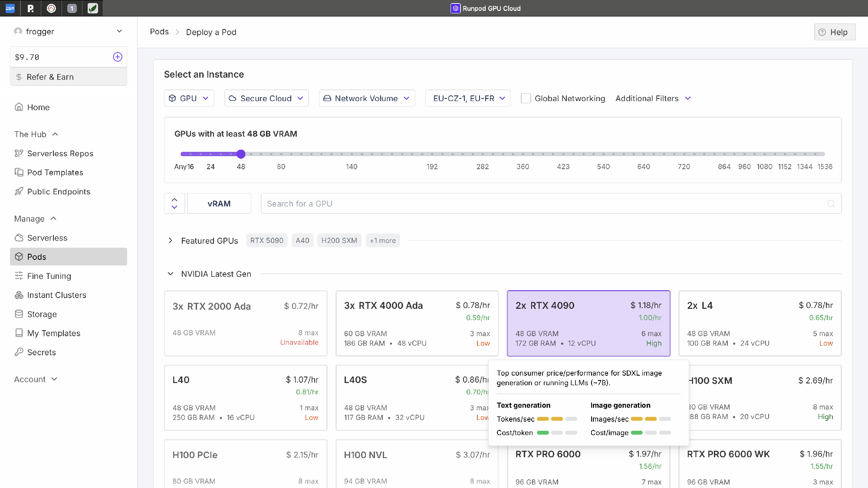Open My Templates in sidebar
This screenshot has width=868, height=488.
click(53, 333)
